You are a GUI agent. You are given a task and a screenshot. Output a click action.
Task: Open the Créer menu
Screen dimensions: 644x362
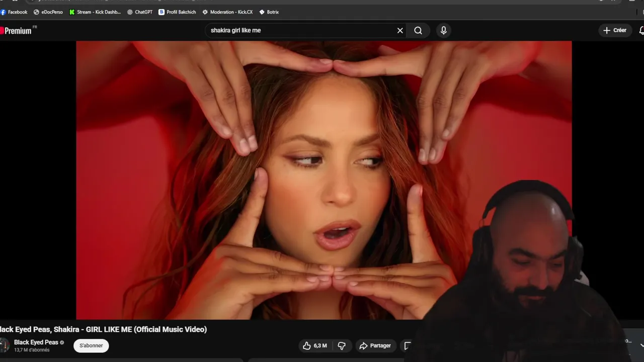coord(615,31)
